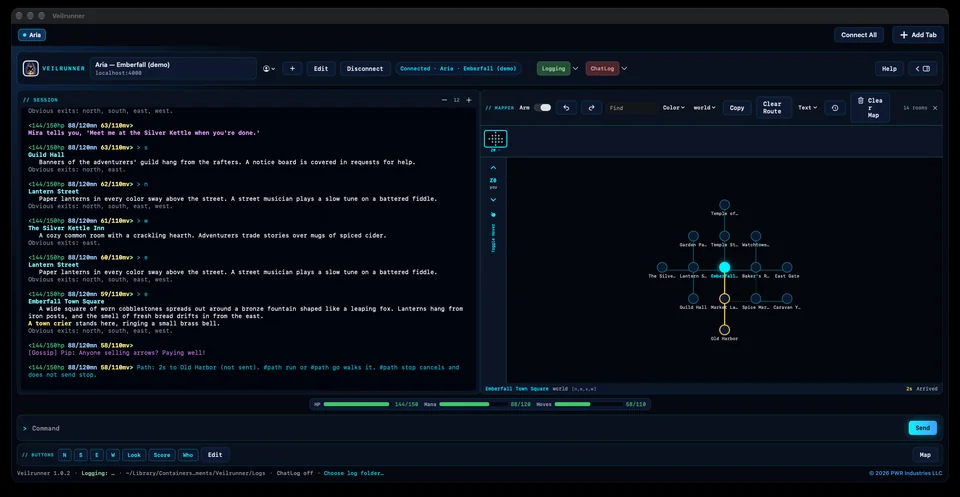The width and height of the screenshot is (960, 497).
Task: Click the Who quick button
Action: tap(187, 455)
